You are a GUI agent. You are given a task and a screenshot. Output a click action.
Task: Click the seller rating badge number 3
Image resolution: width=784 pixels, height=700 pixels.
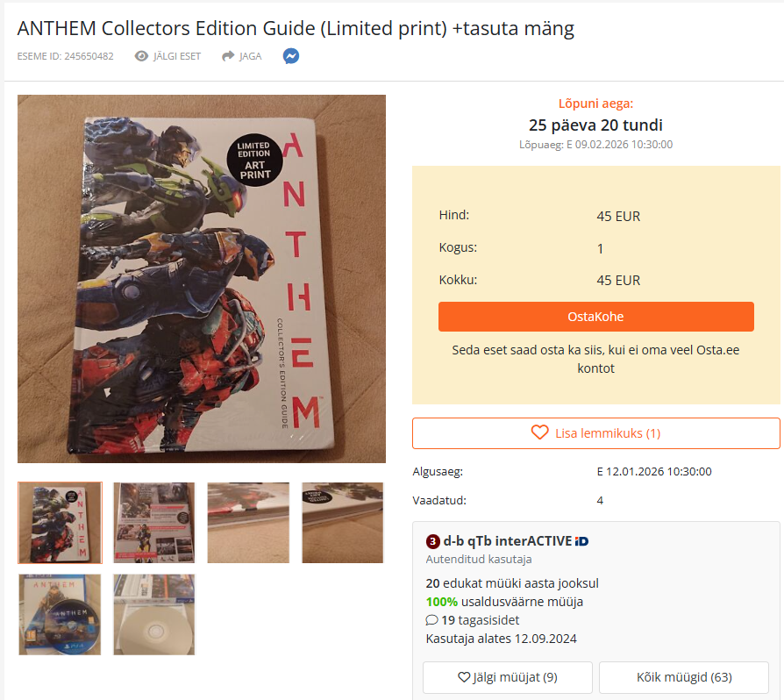(432, 541)
